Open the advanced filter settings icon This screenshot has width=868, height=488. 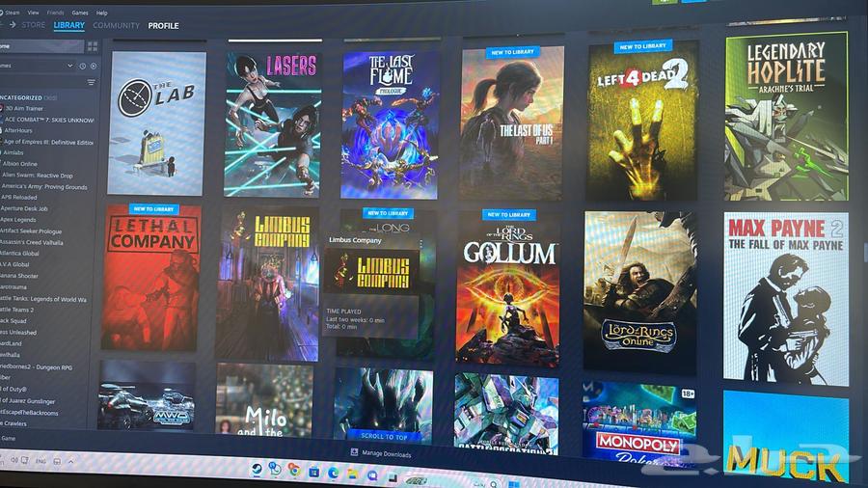point(92,83)
